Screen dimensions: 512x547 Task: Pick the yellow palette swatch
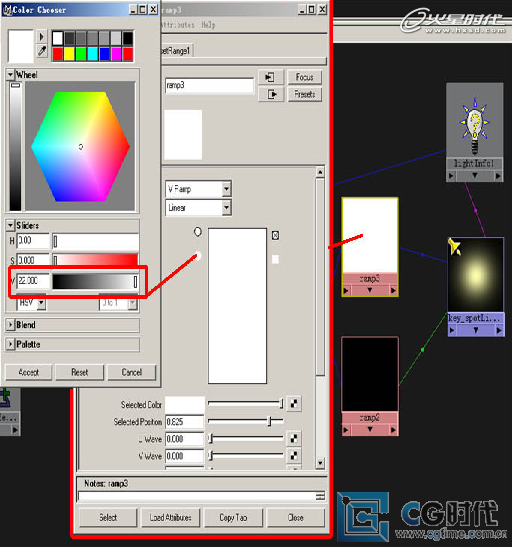coord(69,54)
